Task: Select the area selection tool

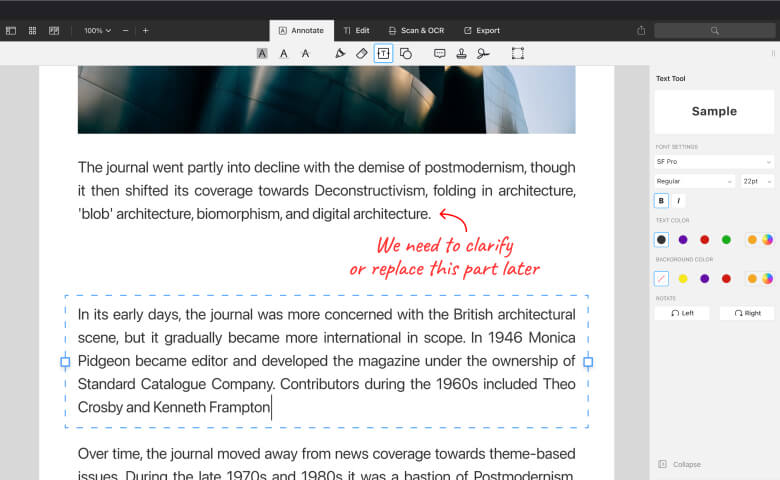Action: point(518,53)
